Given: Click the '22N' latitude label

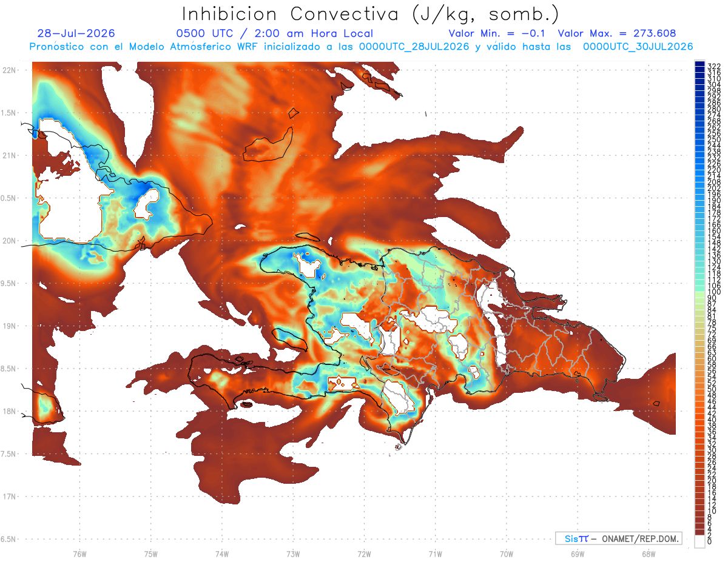Looking at the screenshot, I should click(9, 70).
